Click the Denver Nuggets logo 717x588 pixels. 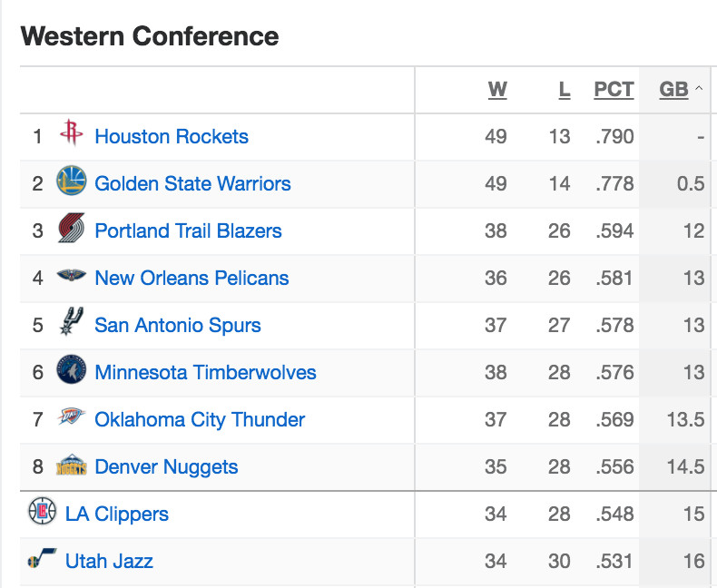(x=72, y=465)
